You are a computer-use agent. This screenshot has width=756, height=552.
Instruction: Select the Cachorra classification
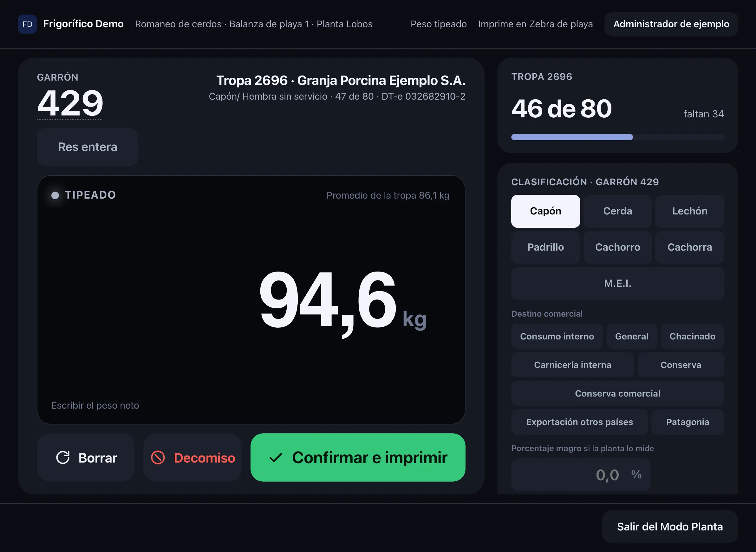point(689,247)
